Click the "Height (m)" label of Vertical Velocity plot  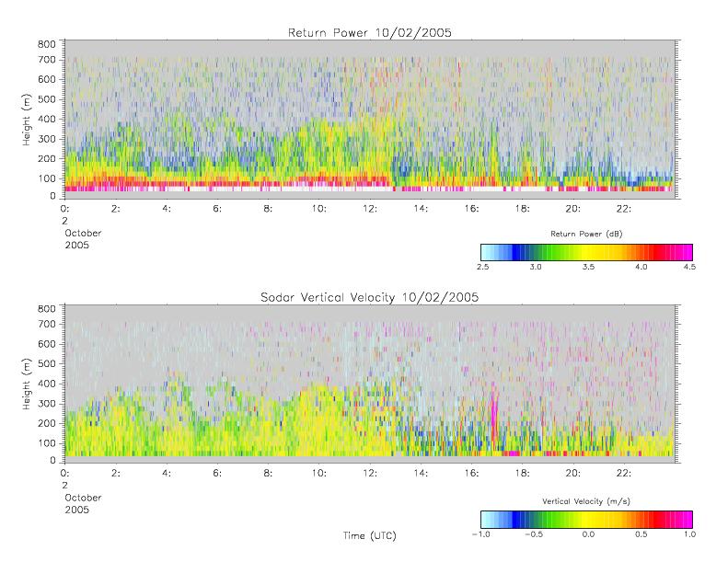click(26, 384)
